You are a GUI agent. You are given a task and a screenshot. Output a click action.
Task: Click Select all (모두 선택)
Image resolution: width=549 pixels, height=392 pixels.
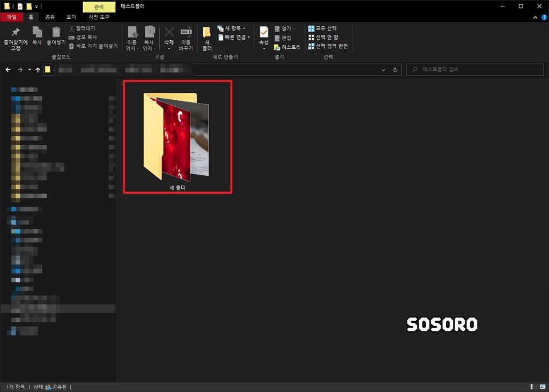322,28
